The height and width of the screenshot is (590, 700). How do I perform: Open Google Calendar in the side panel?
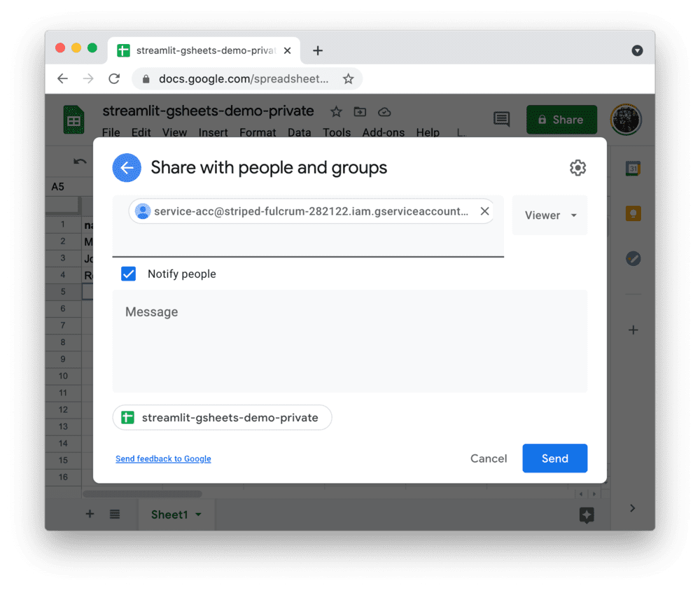633,168
